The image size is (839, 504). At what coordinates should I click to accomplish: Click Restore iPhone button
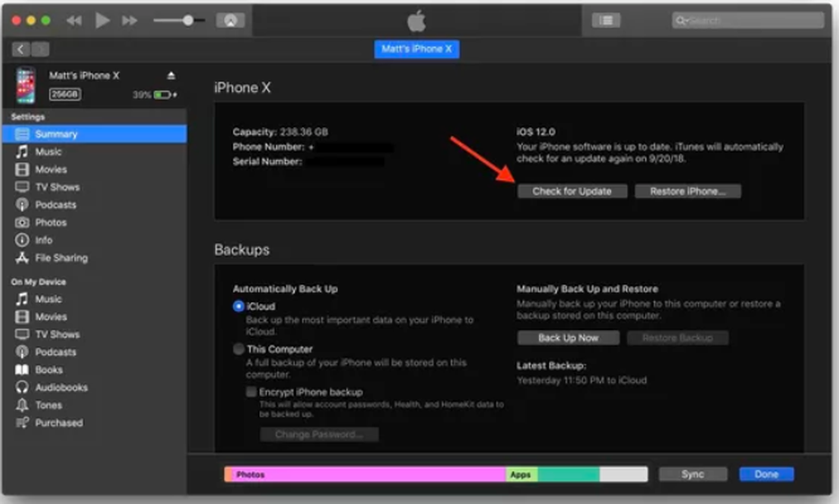(x=687, y=191)
